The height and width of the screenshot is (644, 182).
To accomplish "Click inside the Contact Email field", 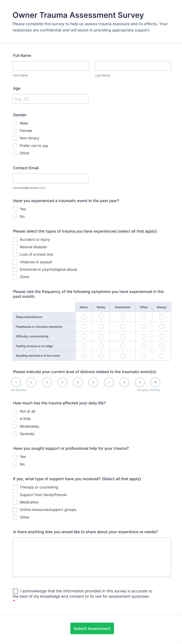I will [x=50, y=178].
